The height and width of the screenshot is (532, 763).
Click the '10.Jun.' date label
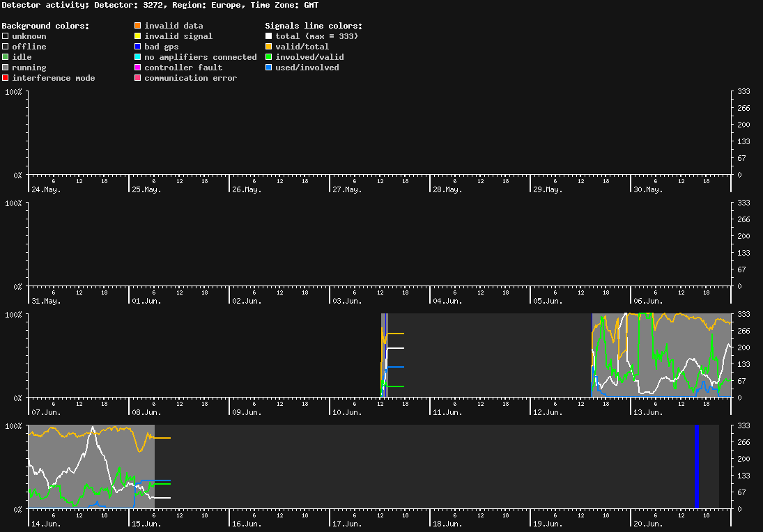pyautogui.click(x=347, y=412)
